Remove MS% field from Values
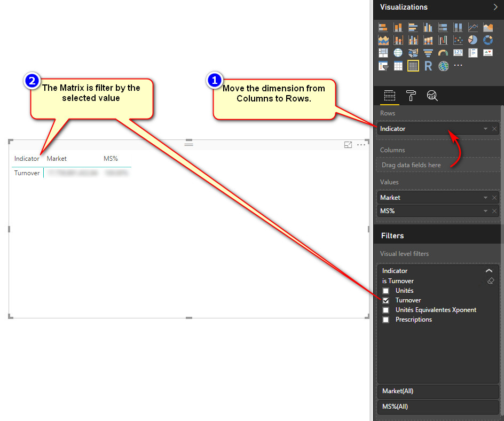The width and height of the screenshot is (504, 421). (x=494, y=211)
